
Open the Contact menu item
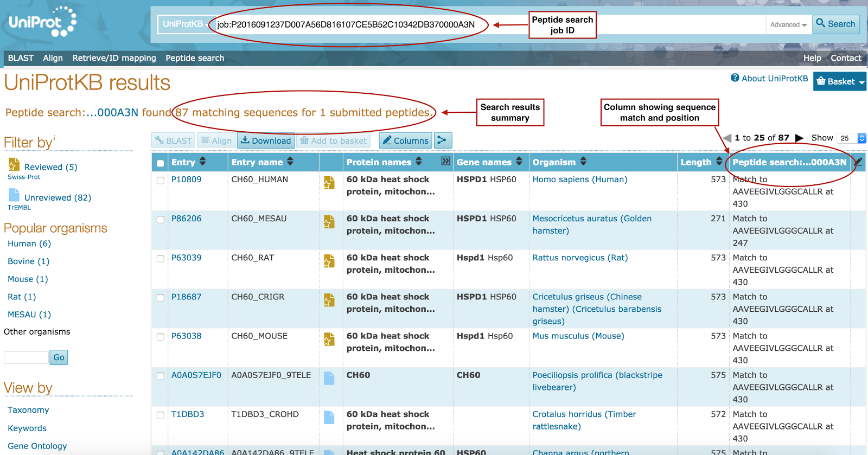(x=846, y=58)
